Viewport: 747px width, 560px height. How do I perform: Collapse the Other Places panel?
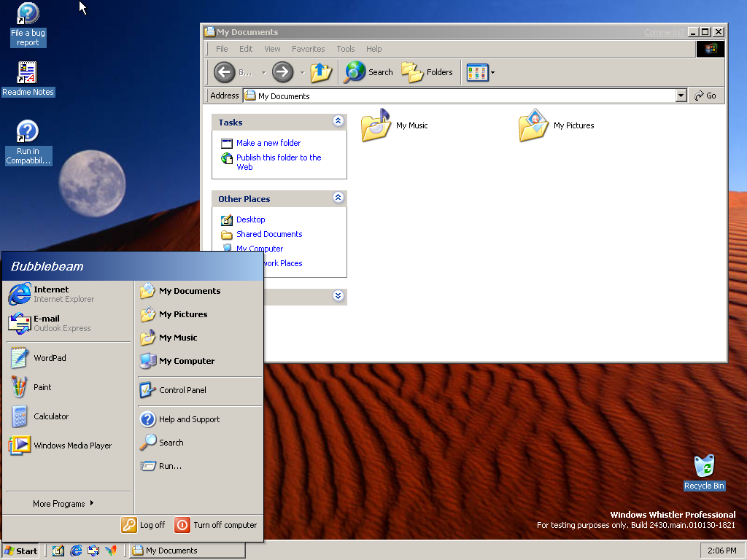point(338,198)
